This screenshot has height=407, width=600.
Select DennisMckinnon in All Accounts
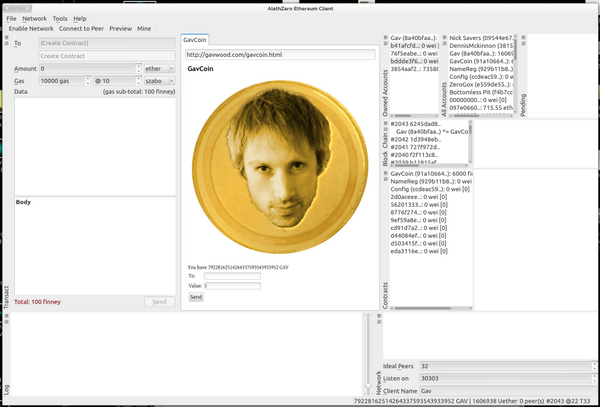tap(481, 46)
